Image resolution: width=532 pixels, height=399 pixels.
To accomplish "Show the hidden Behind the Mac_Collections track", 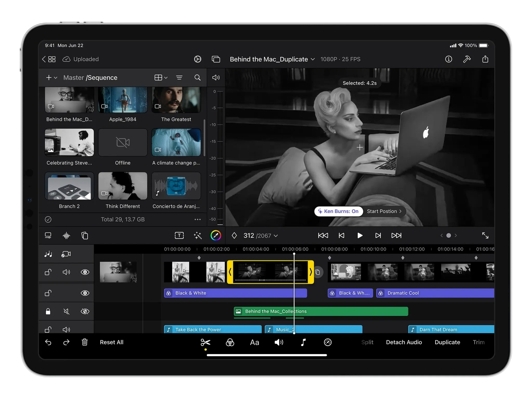I will [x=85, y=311].
